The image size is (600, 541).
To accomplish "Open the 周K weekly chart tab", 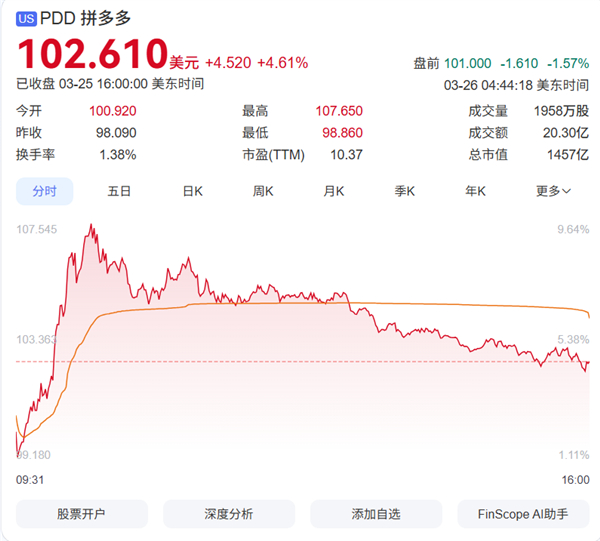I will click(x=263, y=191).
